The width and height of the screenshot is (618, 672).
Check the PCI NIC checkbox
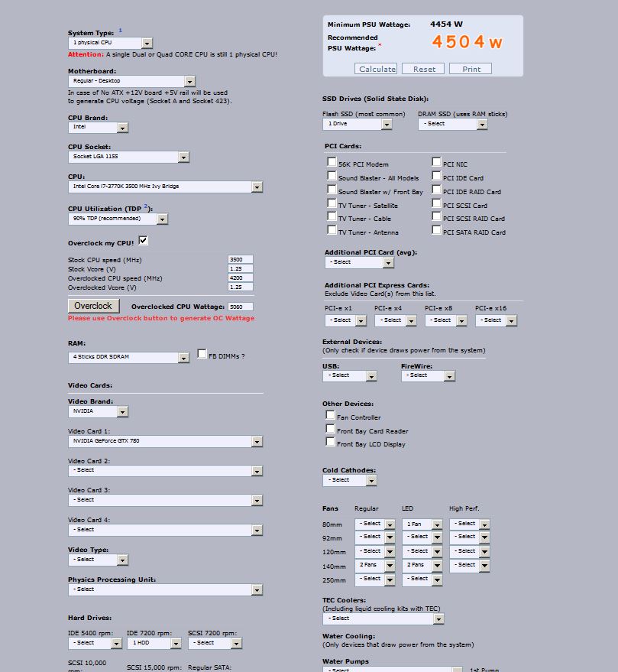click(x=436, y=161)
